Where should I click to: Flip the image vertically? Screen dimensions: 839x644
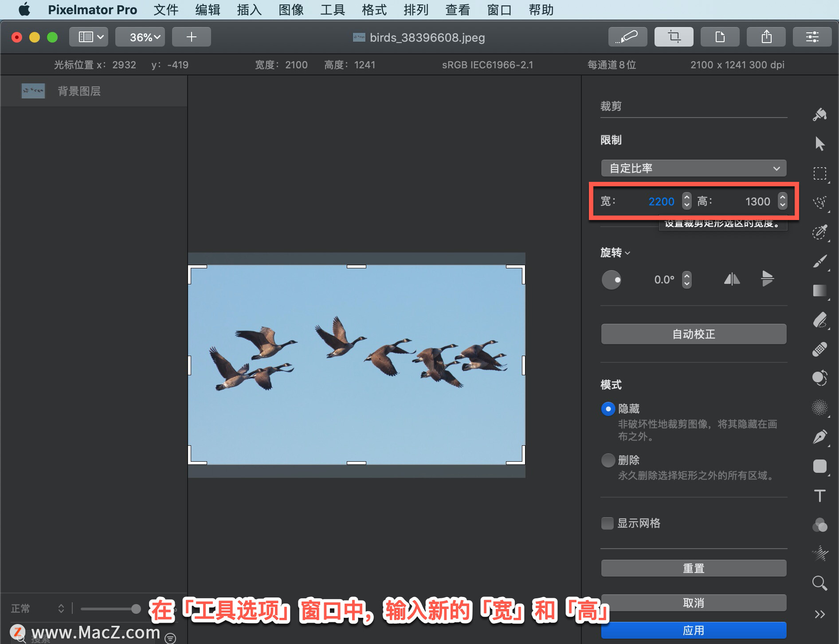(767, 279)
